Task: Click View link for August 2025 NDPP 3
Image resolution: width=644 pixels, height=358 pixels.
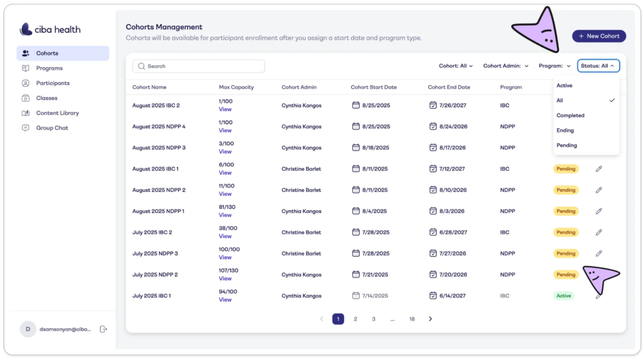Action: tap(225, 151)
